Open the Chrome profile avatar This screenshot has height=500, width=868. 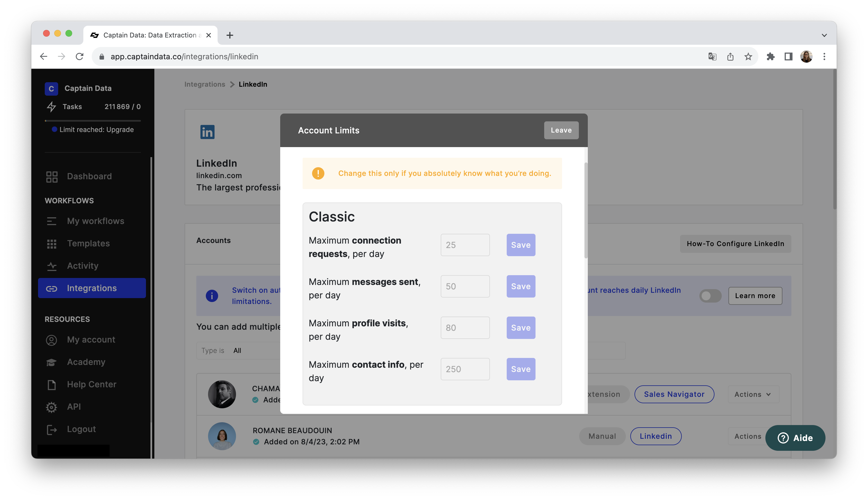[x=806, y=57]
